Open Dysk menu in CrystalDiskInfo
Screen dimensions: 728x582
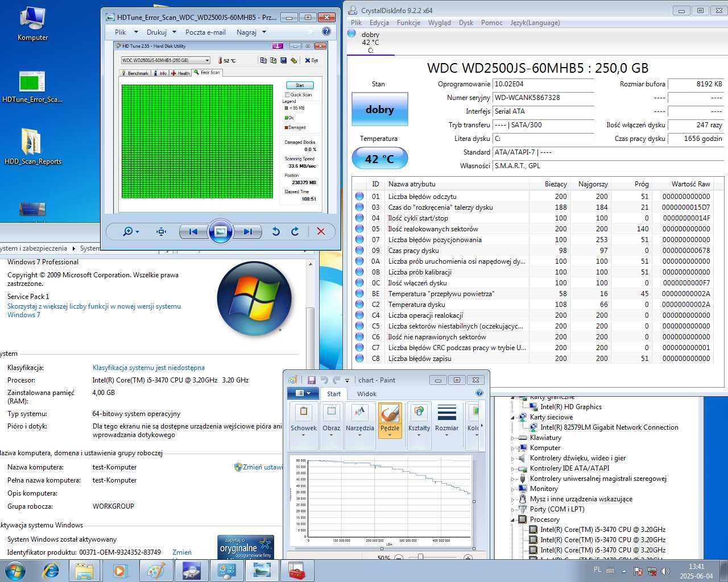pos(466,23)
